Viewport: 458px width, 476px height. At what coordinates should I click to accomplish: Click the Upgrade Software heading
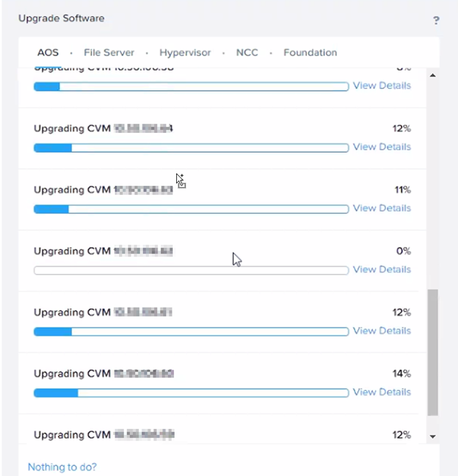pyautogui.click(x=61, y=18)
